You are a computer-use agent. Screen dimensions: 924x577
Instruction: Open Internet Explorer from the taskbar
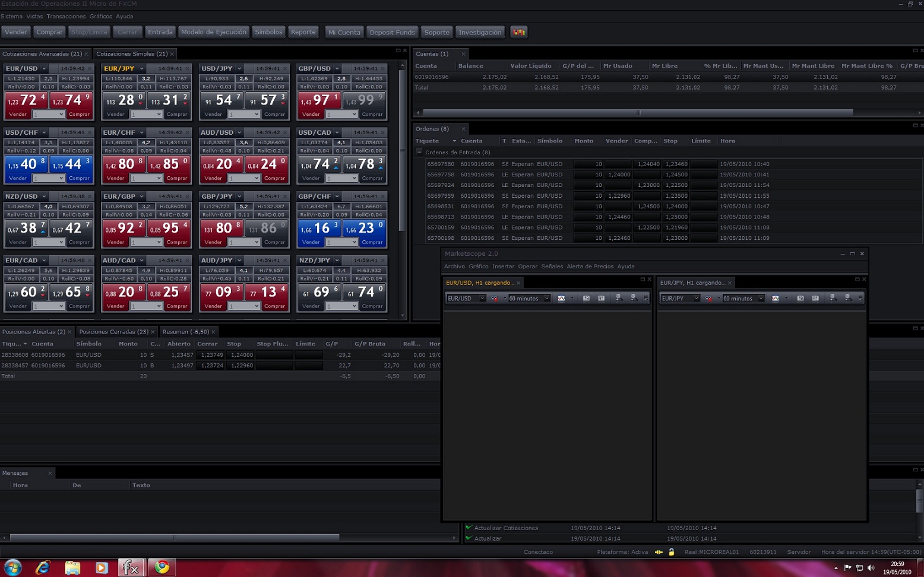[43, 568]
